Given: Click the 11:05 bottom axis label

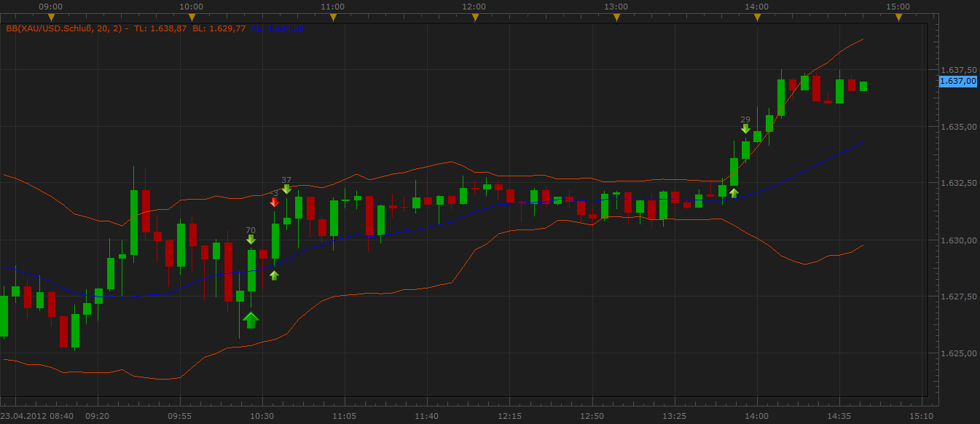Looking at the screenshot, I should [x=344, y=417].
